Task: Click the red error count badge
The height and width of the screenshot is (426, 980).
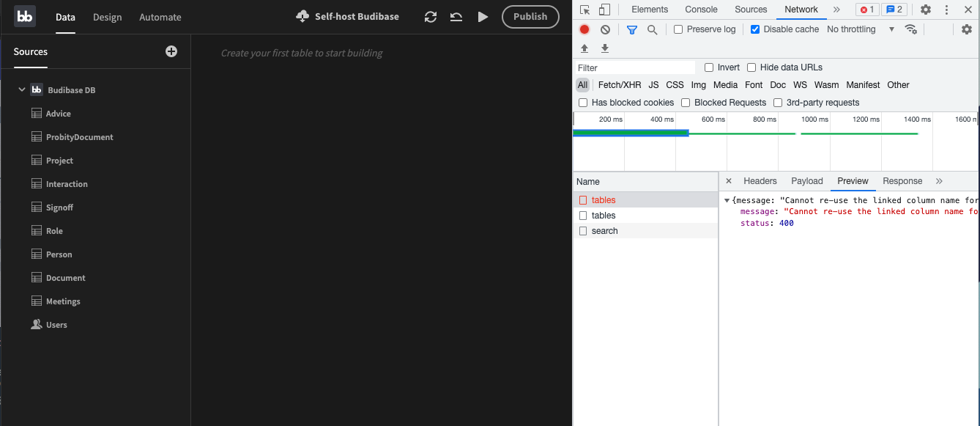Action: (867, 10)
